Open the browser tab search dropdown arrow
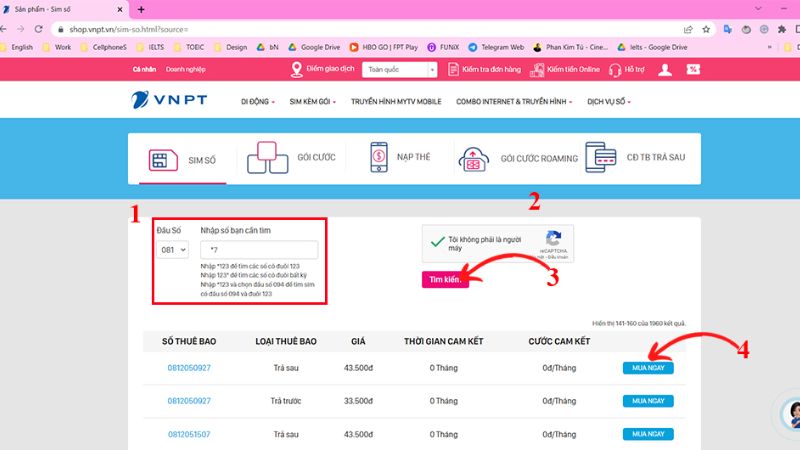 tap(758, 9)
